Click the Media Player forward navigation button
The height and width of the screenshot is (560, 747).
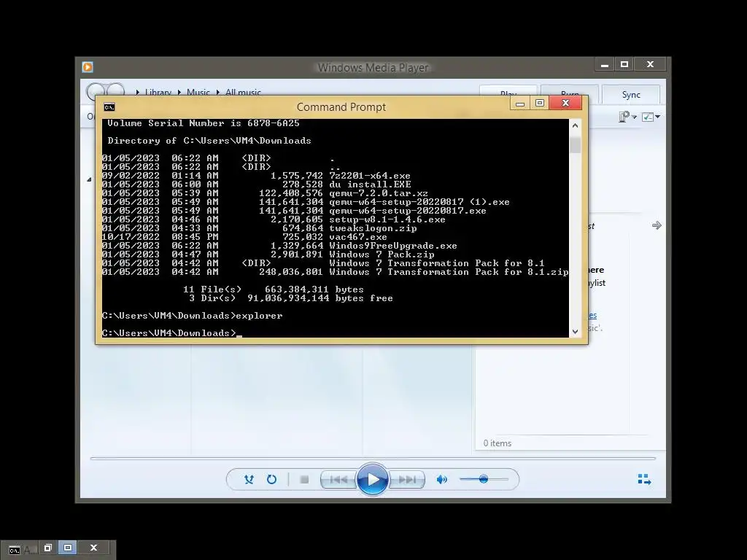pos(116,90)
